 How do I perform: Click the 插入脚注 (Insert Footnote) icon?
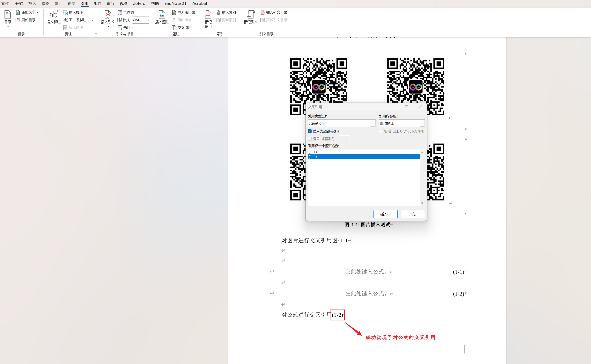tap(53, 17)
